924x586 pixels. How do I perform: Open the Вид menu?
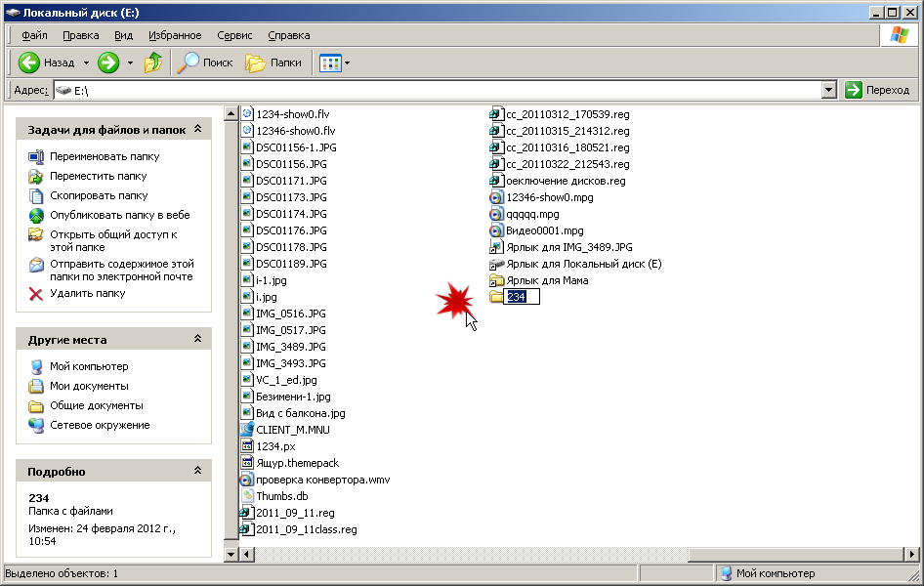pyautogui.click(x=123, y=35)
